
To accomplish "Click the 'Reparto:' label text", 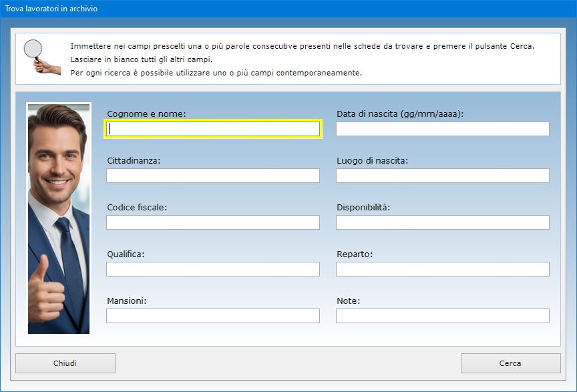I will (355, 254).
